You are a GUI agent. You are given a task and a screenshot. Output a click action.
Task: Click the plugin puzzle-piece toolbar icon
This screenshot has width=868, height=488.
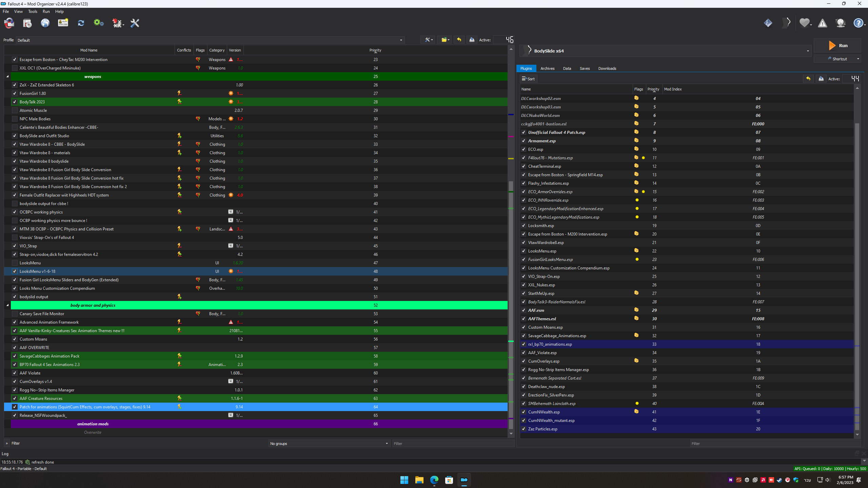117,23
